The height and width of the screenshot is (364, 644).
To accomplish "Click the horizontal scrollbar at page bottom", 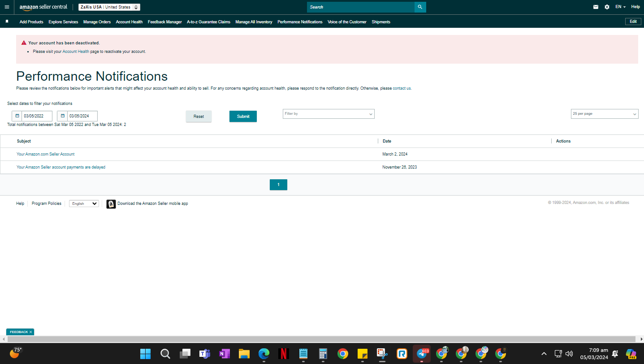I will [322, 339].
